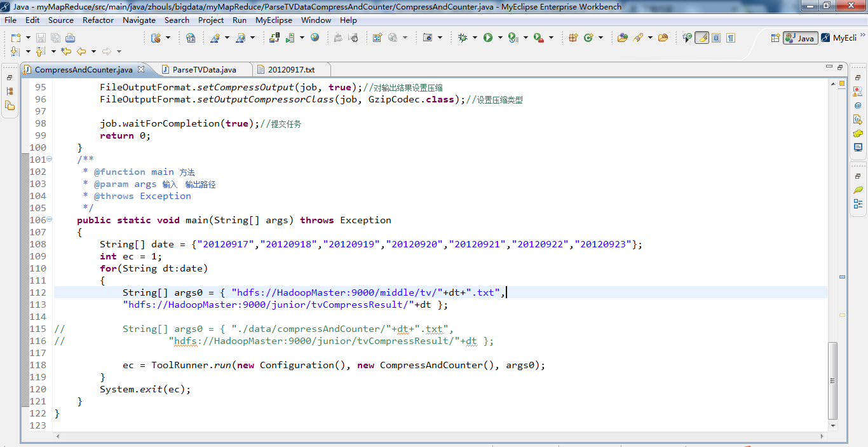Open the New wizard dropdown arrow
This screenshot has width=868, height=447.
28,38
